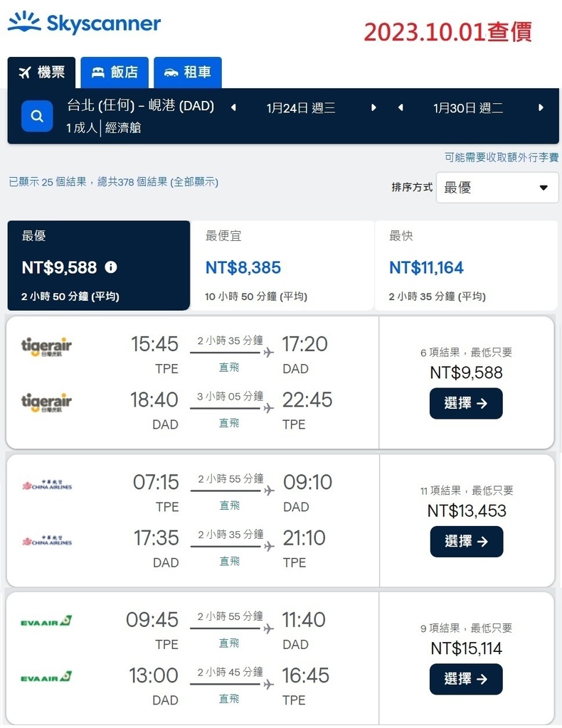Select the 機票 flights tab
The height and width of the screenshot is (728, 562).
click(x=41, y=73)
